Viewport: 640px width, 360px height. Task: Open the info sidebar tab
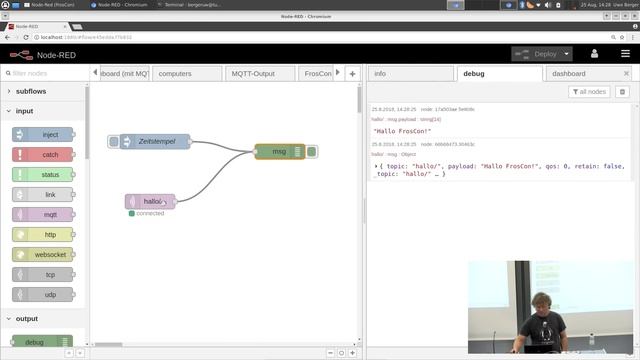coord(411,74)
